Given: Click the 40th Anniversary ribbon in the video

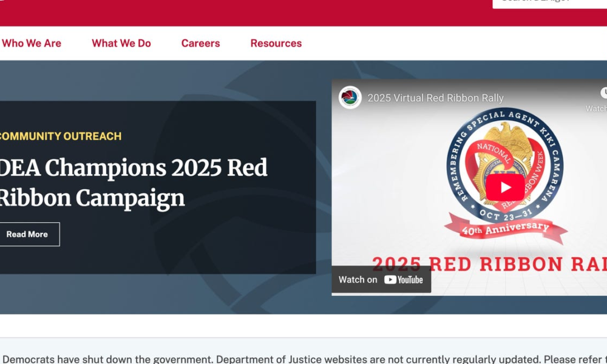Looking at the screenshot, I should coord(505,230).
